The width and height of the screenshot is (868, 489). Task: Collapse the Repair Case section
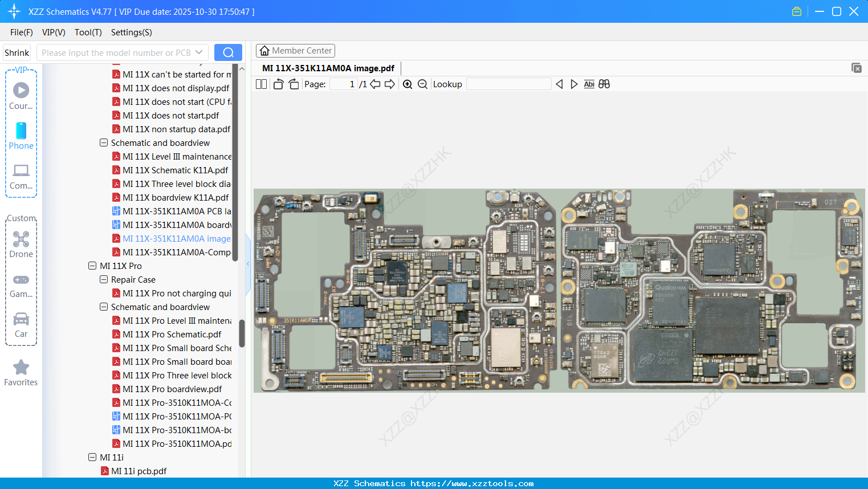click(103, 279)
